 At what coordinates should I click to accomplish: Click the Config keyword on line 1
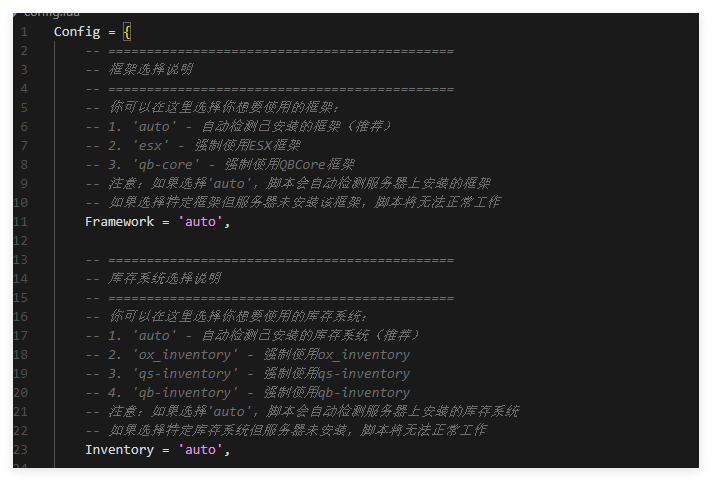tap(77, 31)
